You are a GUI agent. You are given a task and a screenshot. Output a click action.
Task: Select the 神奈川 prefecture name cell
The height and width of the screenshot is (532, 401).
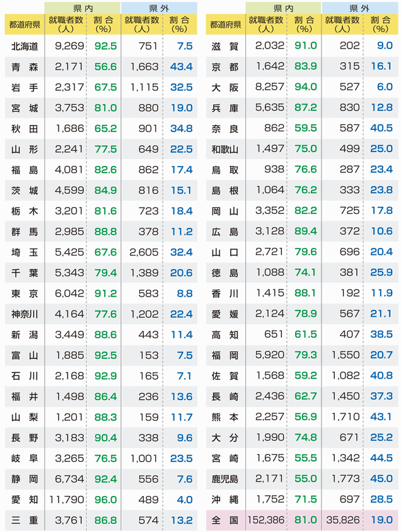pos(25,314)
